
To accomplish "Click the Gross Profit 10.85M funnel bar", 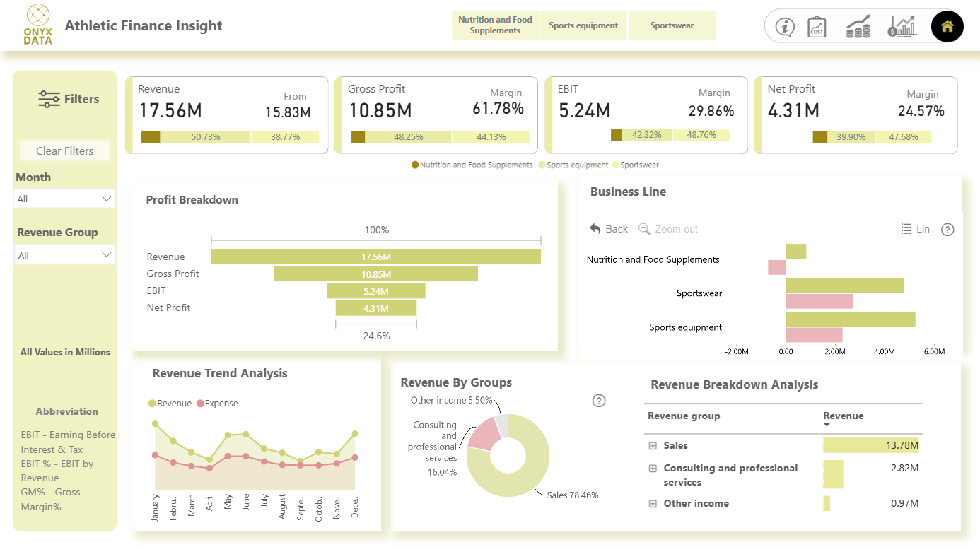I will [x=376, y=273].
